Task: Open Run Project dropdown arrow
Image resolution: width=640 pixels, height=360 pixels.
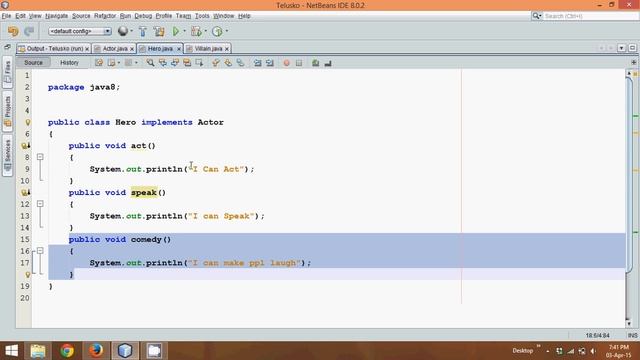Action: point(184,31)
